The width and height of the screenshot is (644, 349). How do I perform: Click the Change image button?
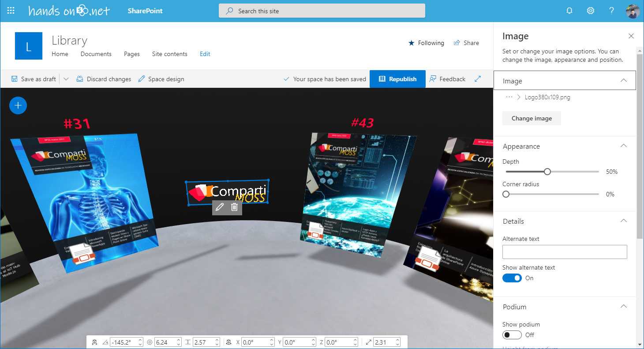click(x=532, y=118)
